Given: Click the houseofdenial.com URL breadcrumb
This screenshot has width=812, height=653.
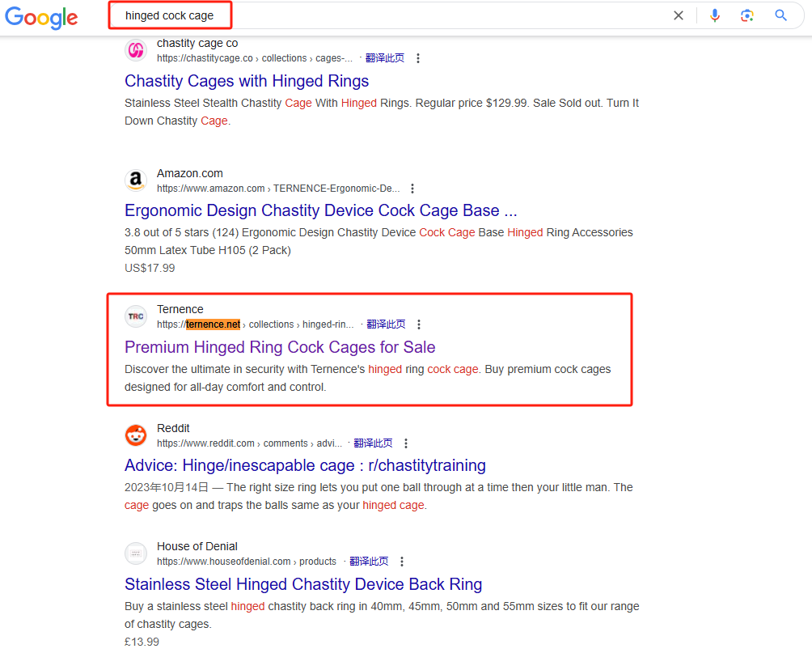Looking at the screenshot, I should [x=247, y=562].
